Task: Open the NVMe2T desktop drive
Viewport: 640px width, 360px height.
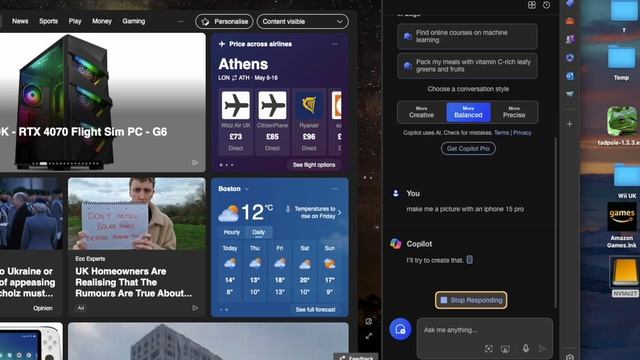Action: coord(624,277)
